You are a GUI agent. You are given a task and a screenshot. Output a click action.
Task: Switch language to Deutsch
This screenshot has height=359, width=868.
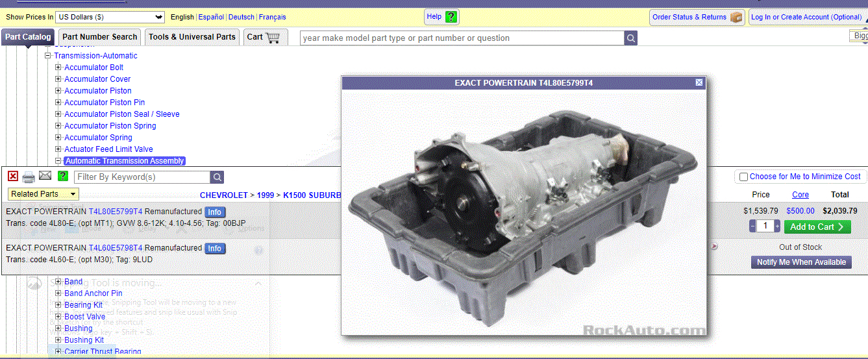click(x=242, y=17)
